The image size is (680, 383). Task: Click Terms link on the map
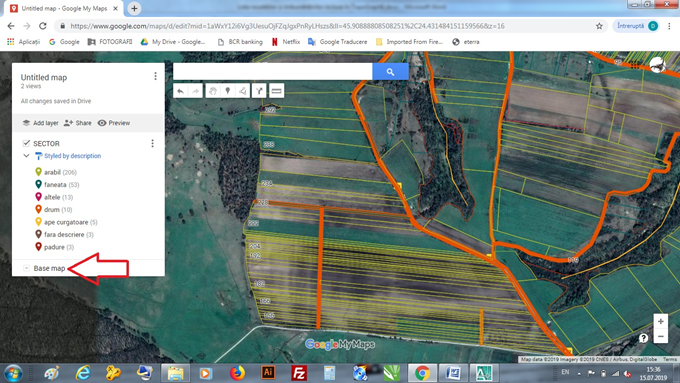pyautogui.click(x=670, y=359)
